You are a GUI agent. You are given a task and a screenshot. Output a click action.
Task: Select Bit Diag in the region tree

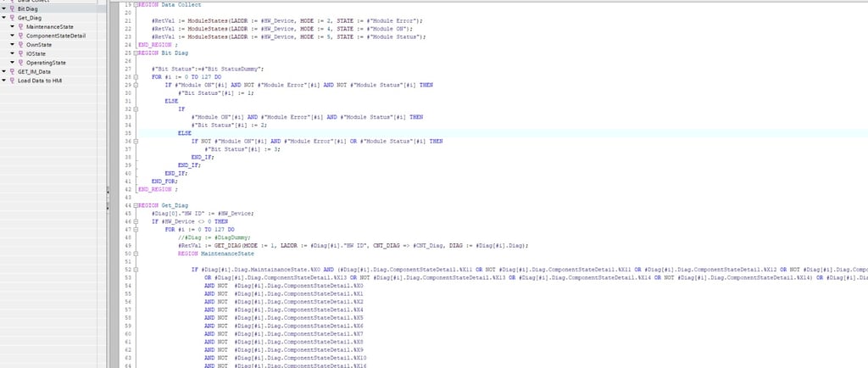[28, 8]
